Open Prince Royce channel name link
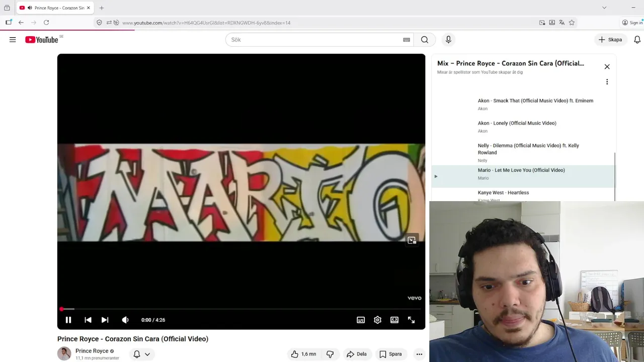 click(x=92, y=351)
